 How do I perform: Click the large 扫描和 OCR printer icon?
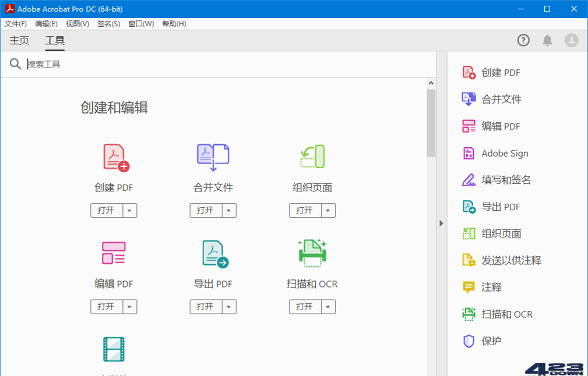point(312,253)
